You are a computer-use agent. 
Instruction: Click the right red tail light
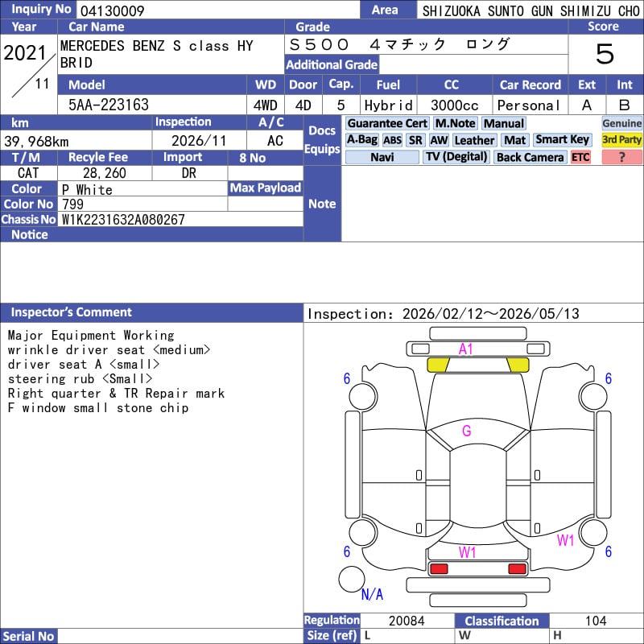point(517,569)
